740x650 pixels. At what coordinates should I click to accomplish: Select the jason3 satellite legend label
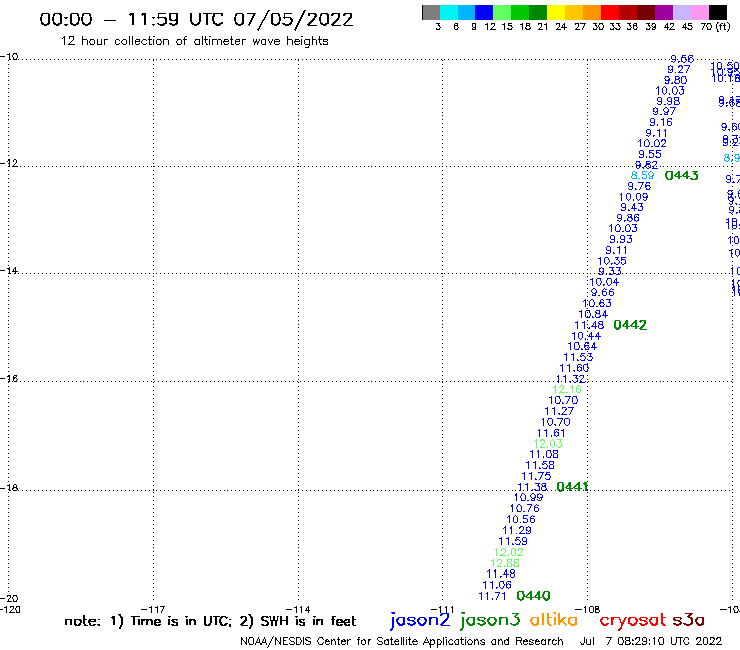click(x=490, y=620)
